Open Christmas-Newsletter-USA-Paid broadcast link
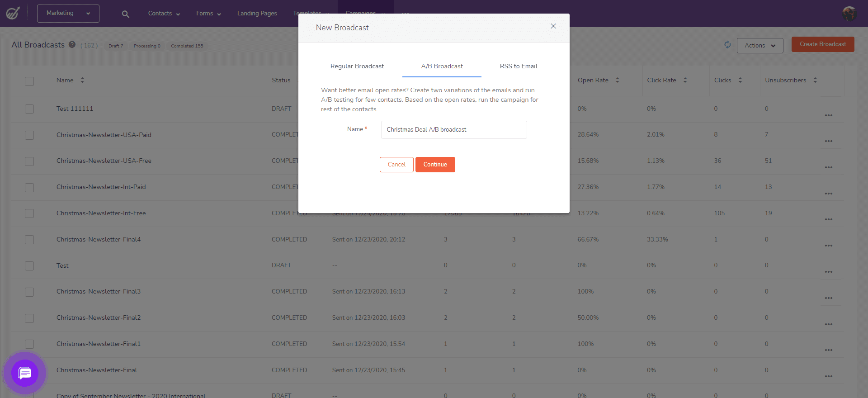 [104, 135]
